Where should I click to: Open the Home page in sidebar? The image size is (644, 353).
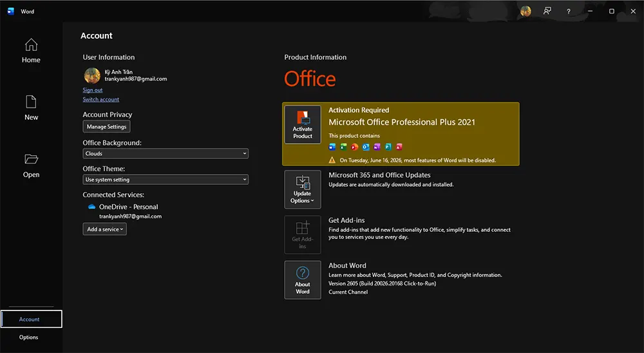click(x=31, y=51)
